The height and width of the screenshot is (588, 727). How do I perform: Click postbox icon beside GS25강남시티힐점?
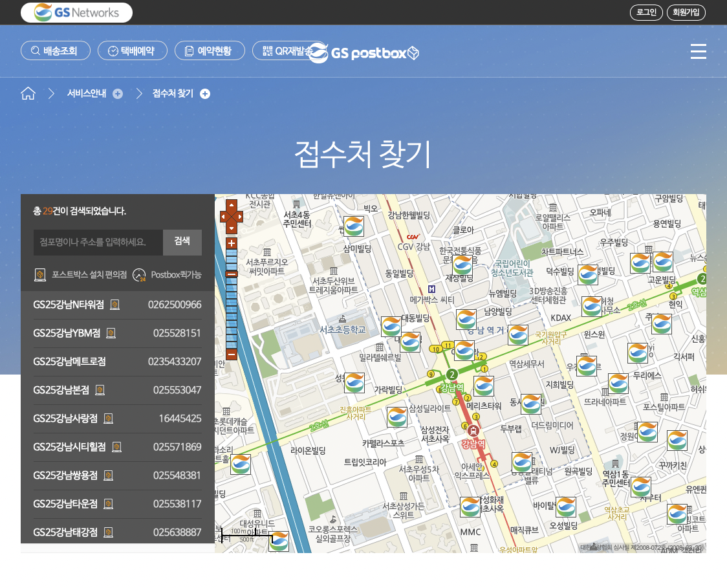117,447
